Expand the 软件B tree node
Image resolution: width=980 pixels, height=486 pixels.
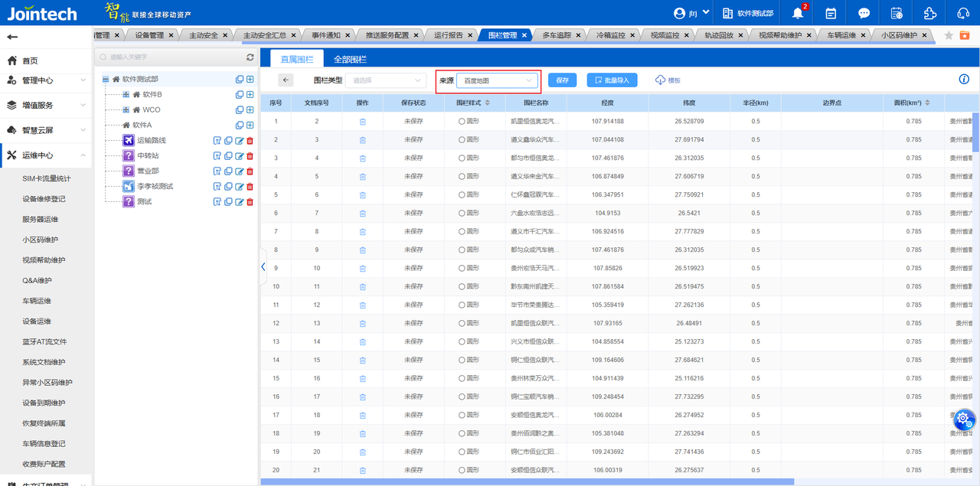[126, 95]
